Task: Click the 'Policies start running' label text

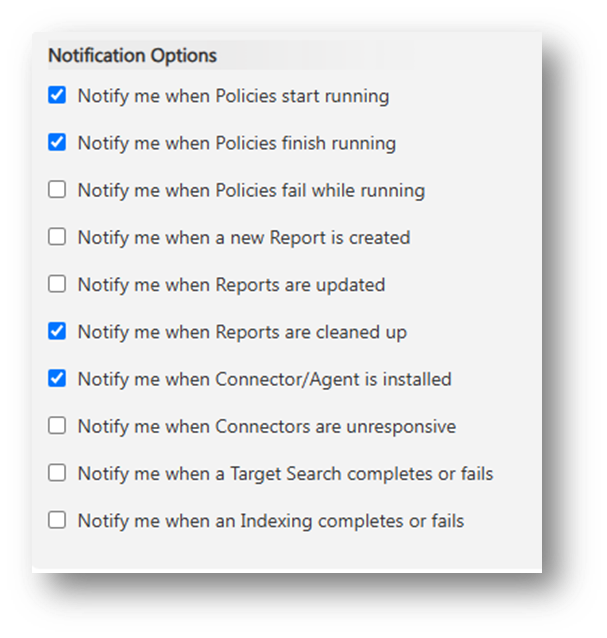Action: click(x=233, y=96)
